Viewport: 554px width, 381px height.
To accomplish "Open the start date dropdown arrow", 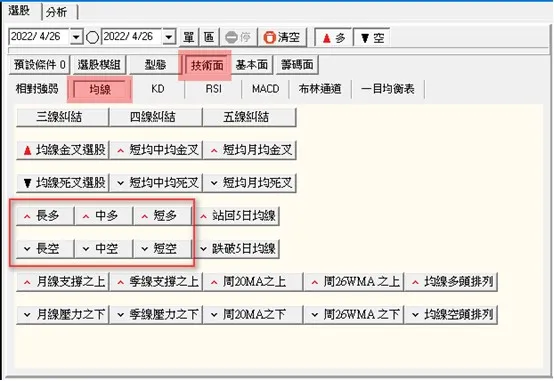I will tap(76, 37).
